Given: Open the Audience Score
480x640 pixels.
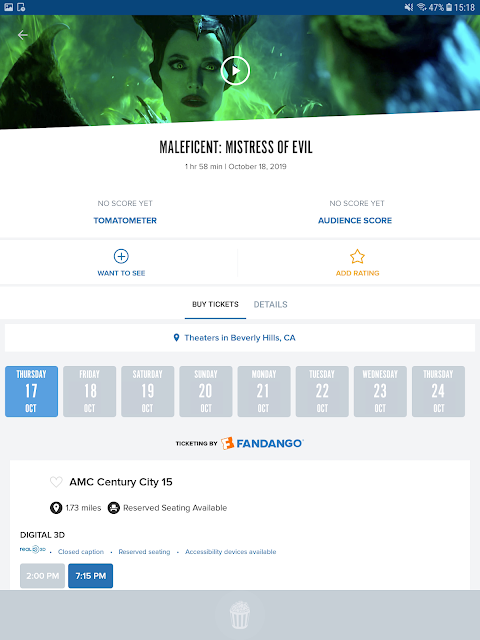Looking at the screenshot, I should pos(355,220).
